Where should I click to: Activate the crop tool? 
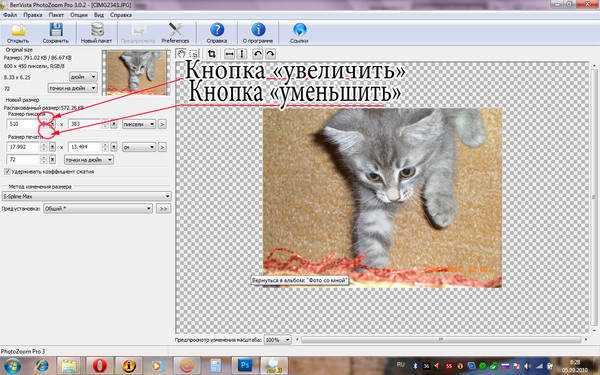(212, 54)
